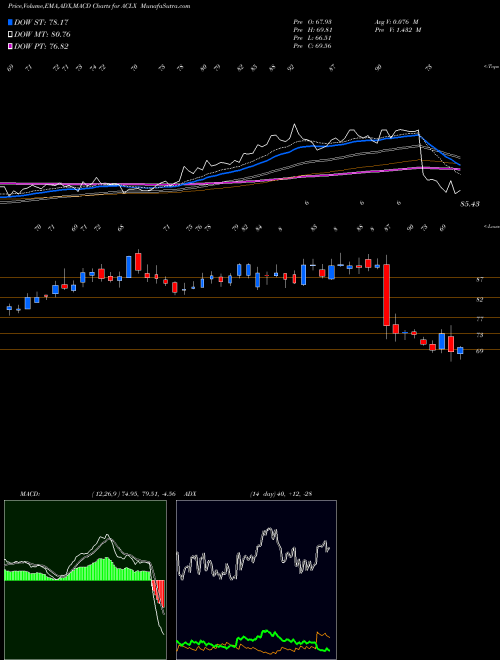500x660 pixels.
Task: Click MACD values '(12,26,9) 74.95, 79.51, -4.56'
Action: pos(133,494)
